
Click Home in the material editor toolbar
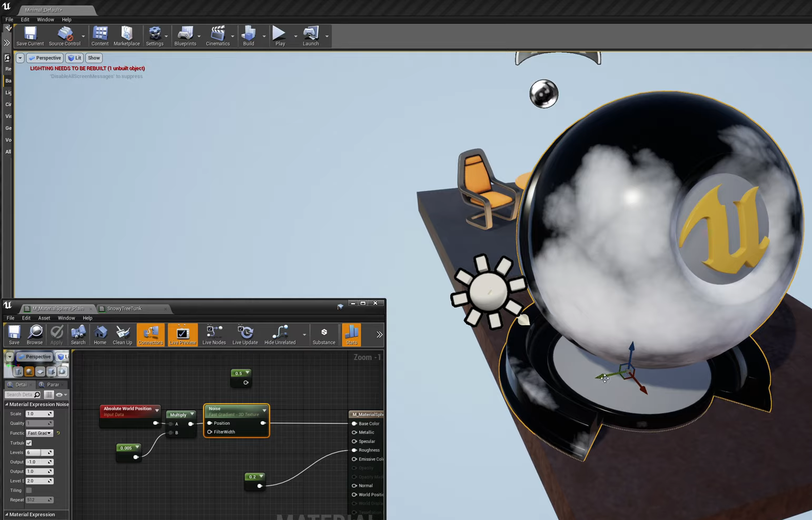click(100, 335)
